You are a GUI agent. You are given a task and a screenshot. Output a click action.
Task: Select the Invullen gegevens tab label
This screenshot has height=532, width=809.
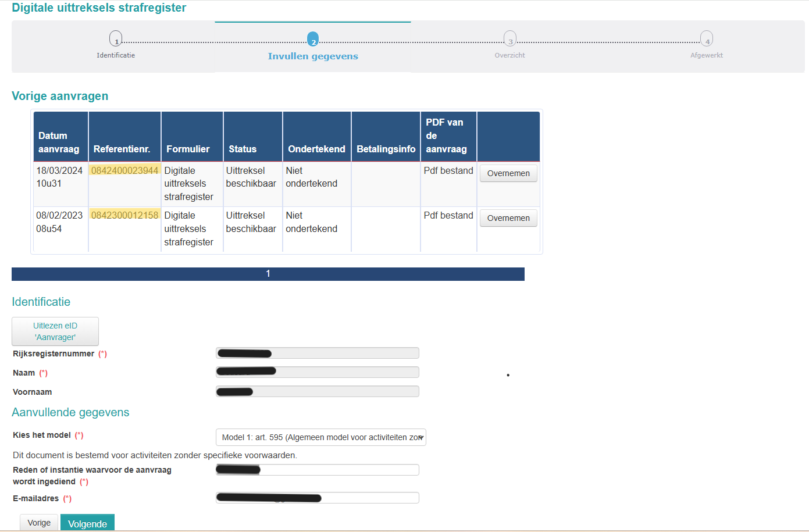(313, 56)
